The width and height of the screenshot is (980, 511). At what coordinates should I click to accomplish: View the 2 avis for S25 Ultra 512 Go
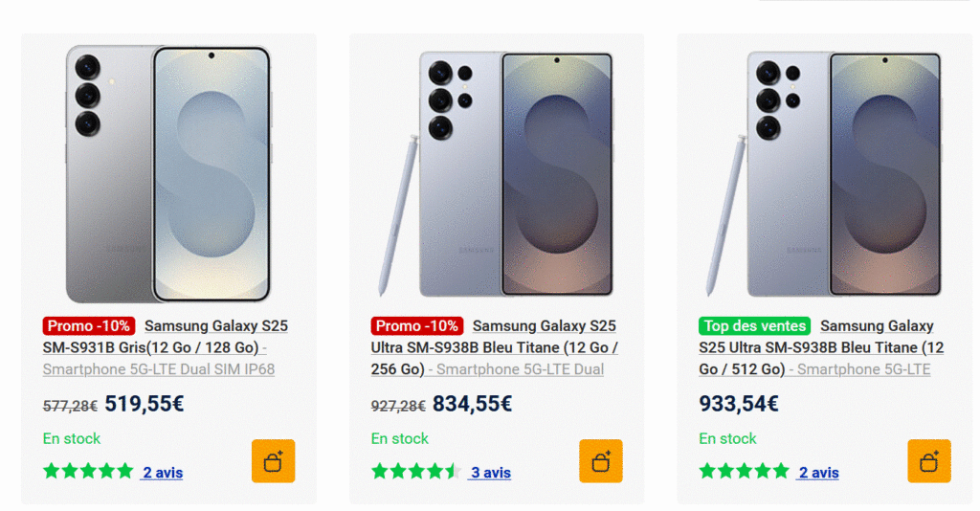coord(819,473)
